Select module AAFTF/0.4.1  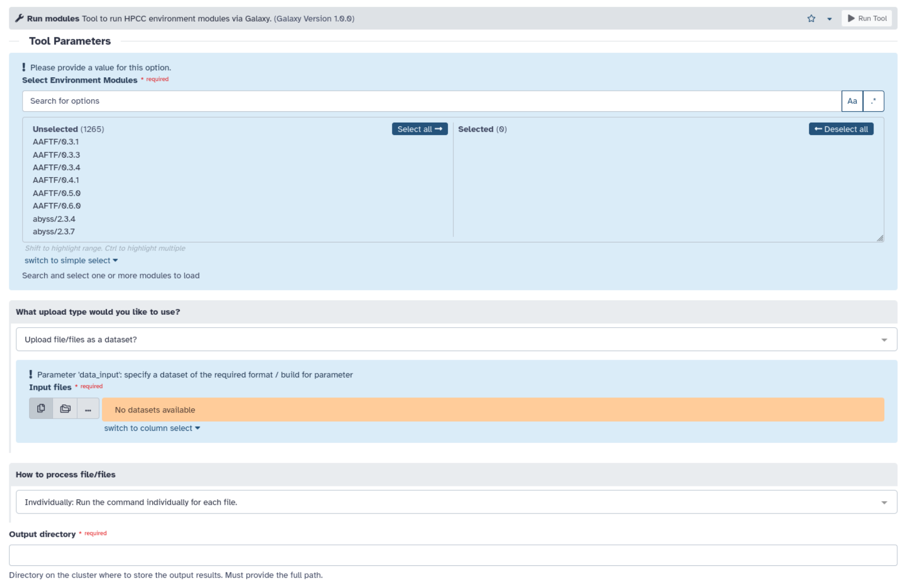pos(56,180)
